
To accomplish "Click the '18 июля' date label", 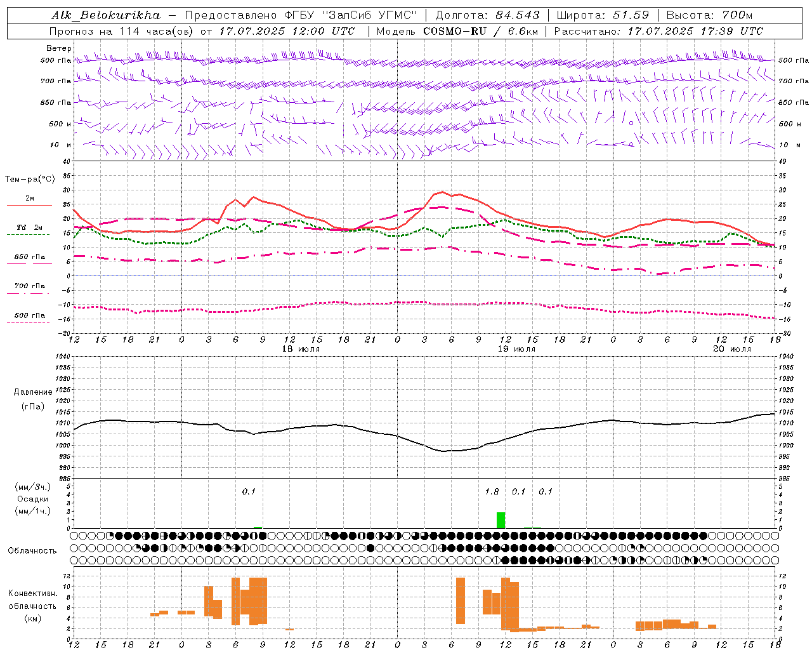I will pyautogui.click(x=301, y=349).
